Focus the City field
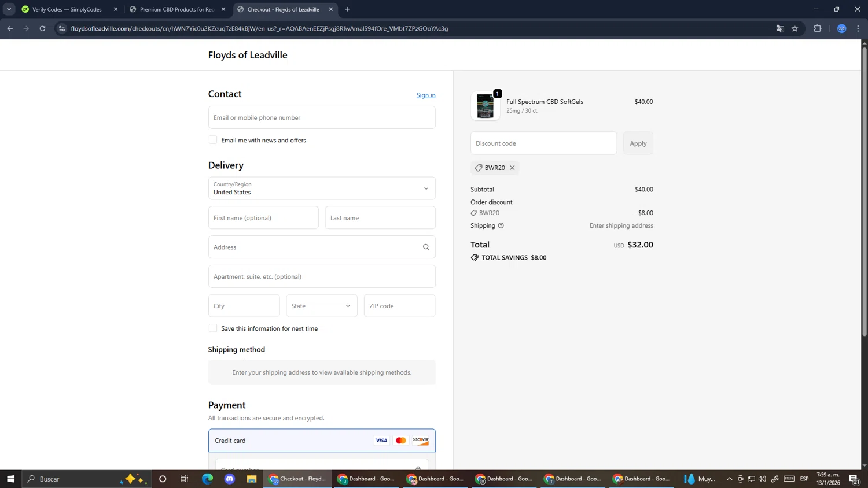868x488 pixels. [244, 306]
